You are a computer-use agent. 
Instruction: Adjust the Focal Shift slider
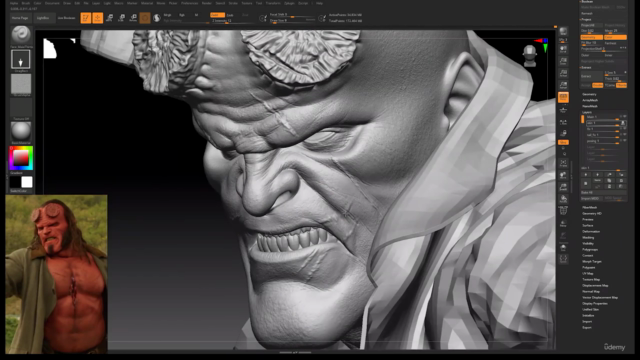tap(292, 15)
